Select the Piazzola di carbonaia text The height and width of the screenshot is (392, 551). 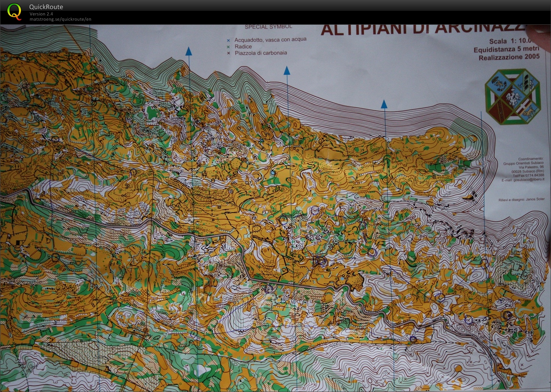261,53
